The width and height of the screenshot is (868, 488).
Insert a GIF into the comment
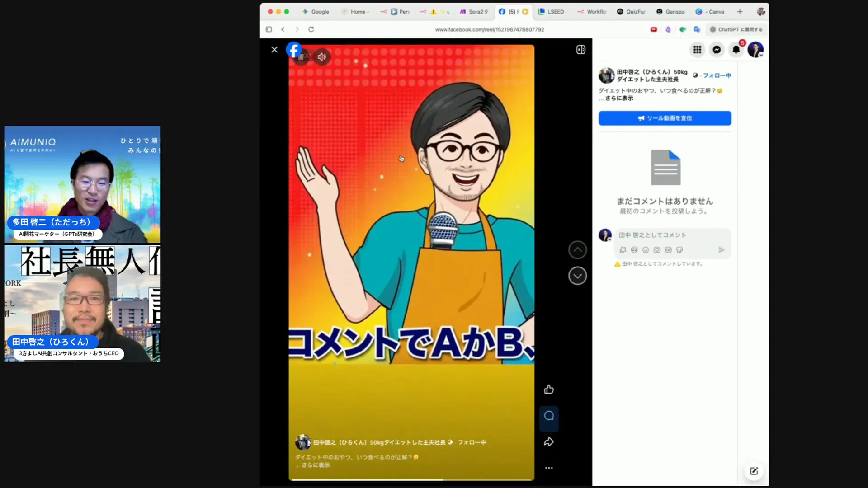coord(668,250)
